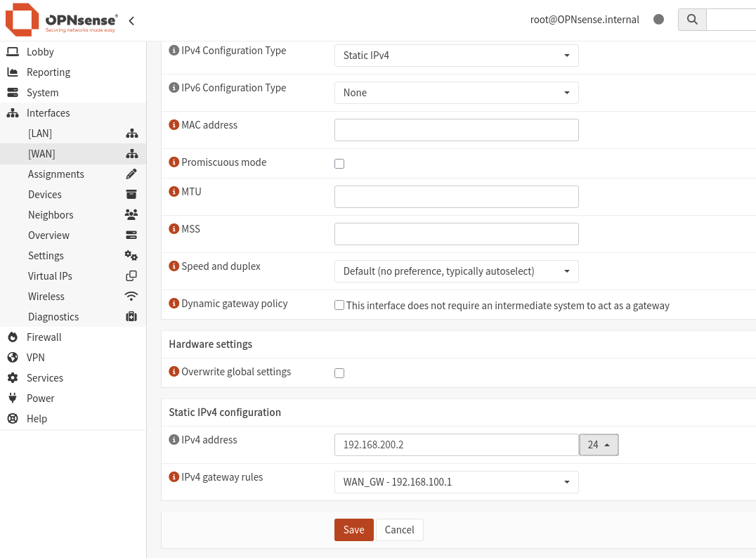Click the MTU input field

[x=457, y=197]
